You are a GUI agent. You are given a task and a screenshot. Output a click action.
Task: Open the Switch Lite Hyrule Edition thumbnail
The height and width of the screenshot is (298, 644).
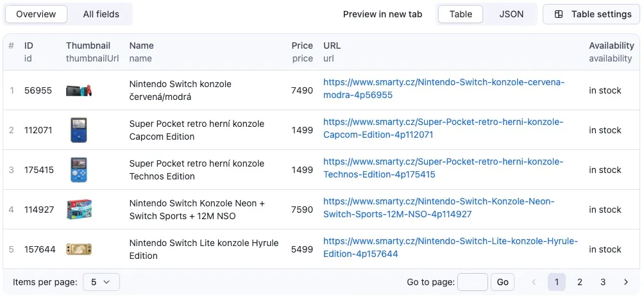click(x=79, y=249)
